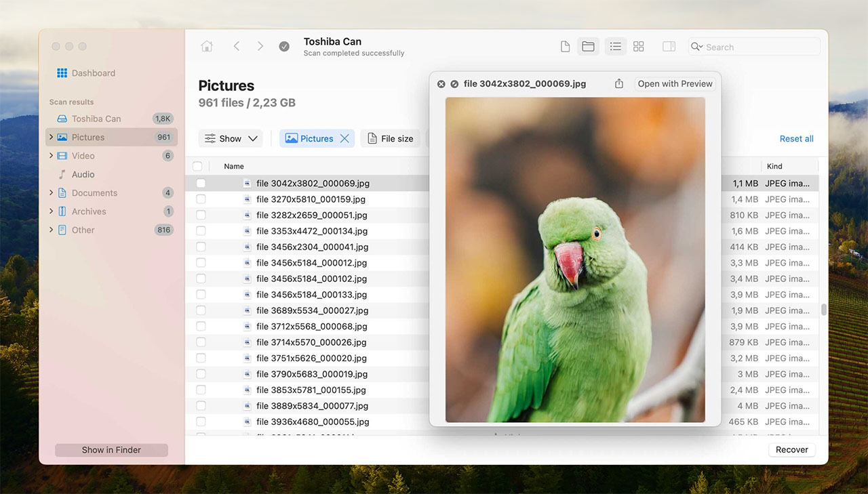Check the box next to file 3270x5810_000159.jpg
Screen dimensions: 868x494
pyautogui.click(x=201, y=199)
